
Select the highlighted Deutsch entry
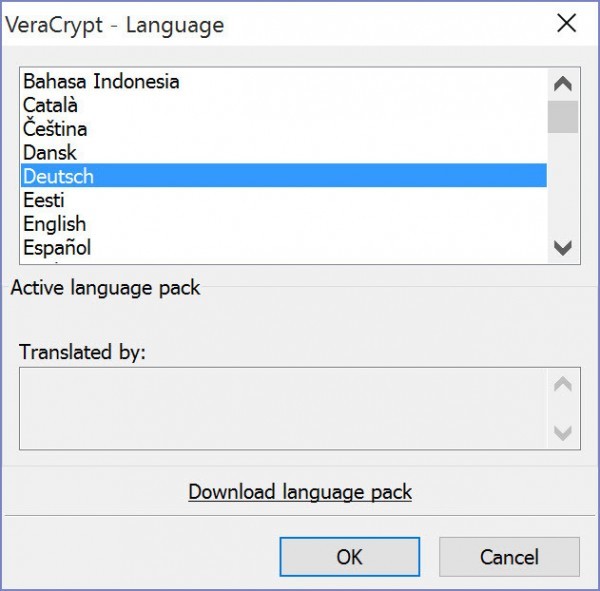(x=284, y=176)
